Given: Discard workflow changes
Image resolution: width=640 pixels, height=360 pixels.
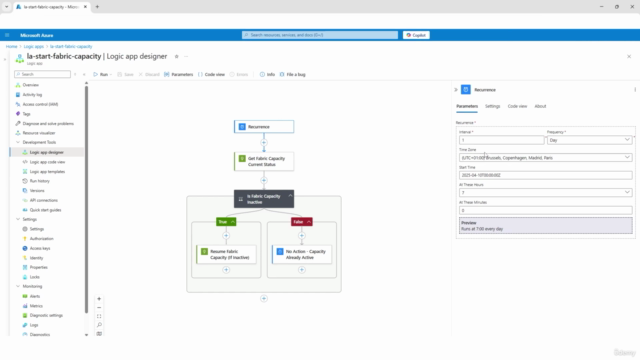Looking at the screenshot, I should point(149,74).
